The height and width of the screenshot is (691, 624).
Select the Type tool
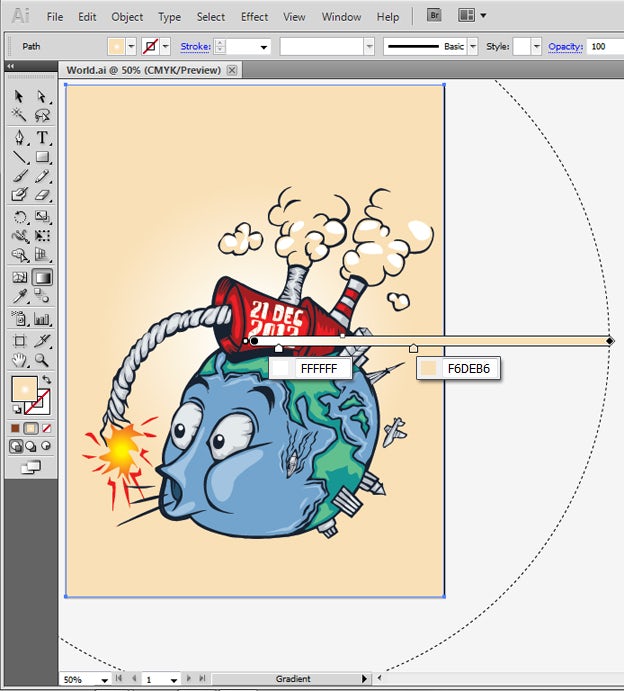pos(43,137)
